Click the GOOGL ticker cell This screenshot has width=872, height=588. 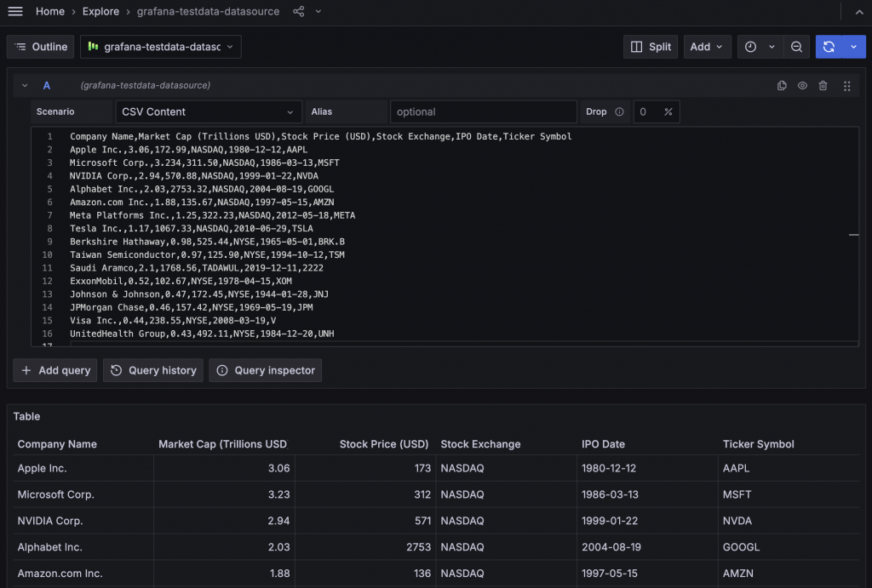coord(789,547)
